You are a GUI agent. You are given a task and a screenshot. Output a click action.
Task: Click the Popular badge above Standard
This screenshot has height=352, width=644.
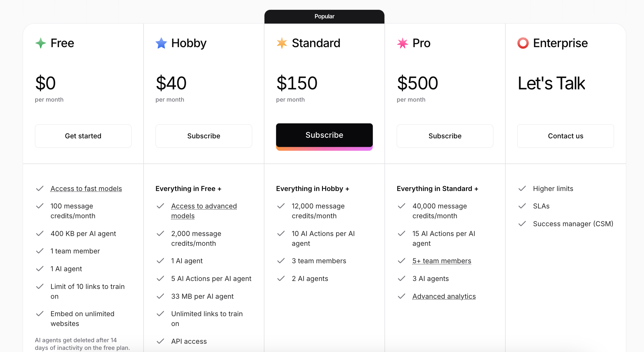(324, 17)
